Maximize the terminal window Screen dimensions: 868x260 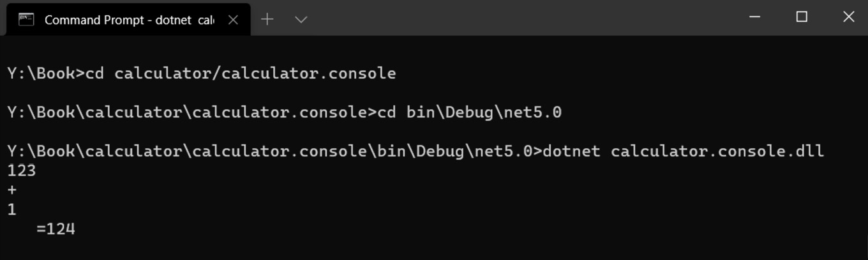pos(802,17)
